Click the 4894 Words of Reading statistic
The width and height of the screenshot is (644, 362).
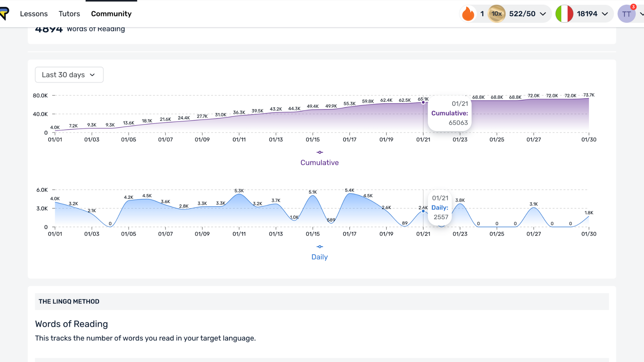(80, 28)
